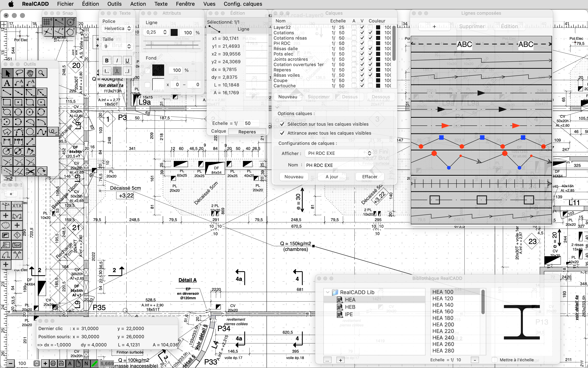Open the Texte menu
The image size is (588, 368).
click(x=161, y=4)
